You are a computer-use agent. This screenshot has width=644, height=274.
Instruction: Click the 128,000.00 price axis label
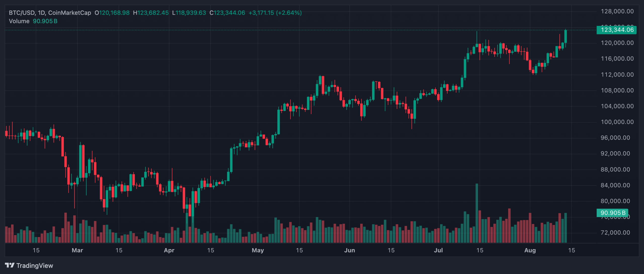[617, 11]
